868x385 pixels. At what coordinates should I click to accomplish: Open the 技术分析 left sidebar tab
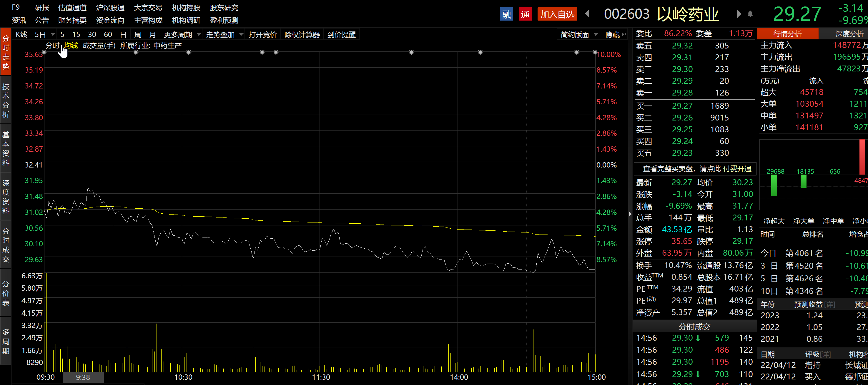tap(6, 100)
